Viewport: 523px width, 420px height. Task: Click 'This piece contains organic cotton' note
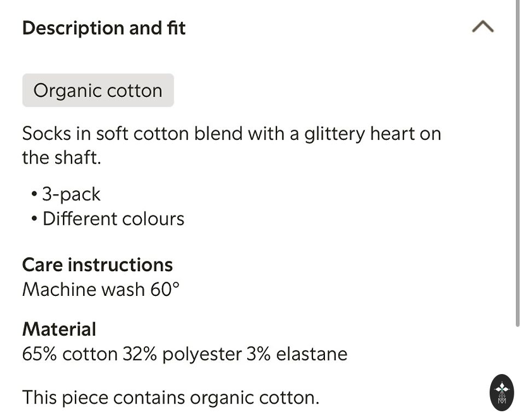click(x=171, y=398)
